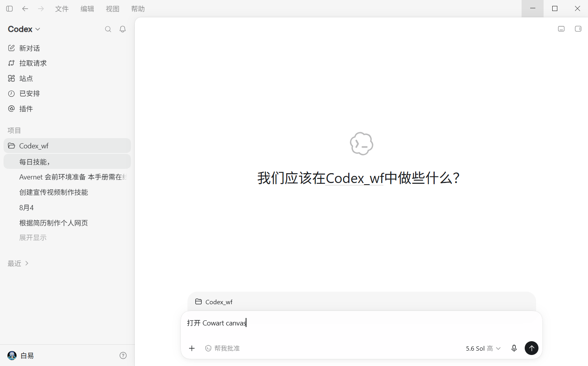The height and width of the screenshot is (366, 588).
Task: Start a 新对话
Action: point(67,48)
